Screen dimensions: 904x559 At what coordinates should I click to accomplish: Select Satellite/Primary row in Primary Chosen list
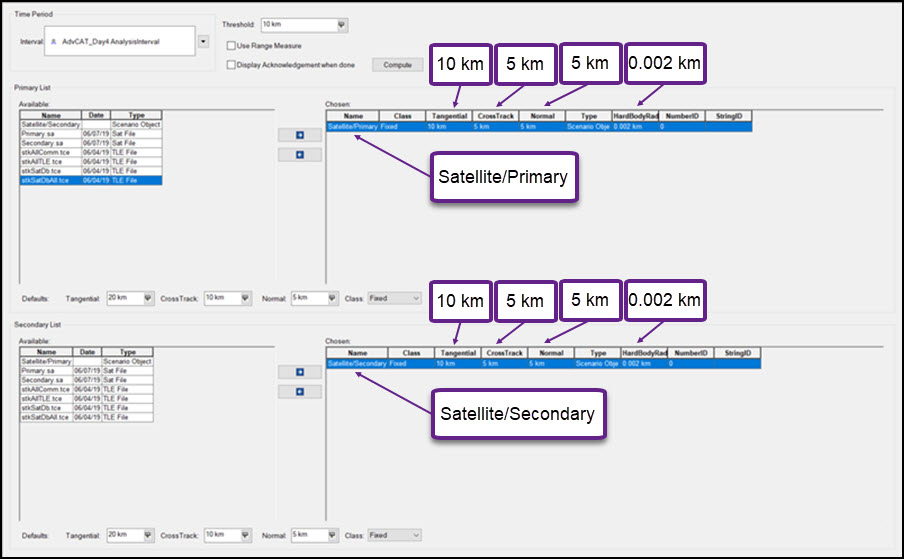click(352, 127)
